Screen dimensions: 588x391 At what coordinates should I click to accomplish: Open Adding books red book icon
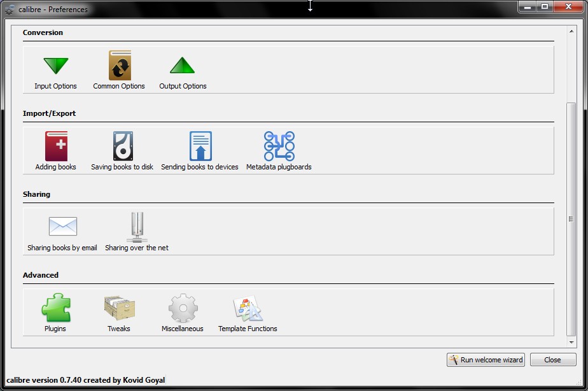pos(56,146)
